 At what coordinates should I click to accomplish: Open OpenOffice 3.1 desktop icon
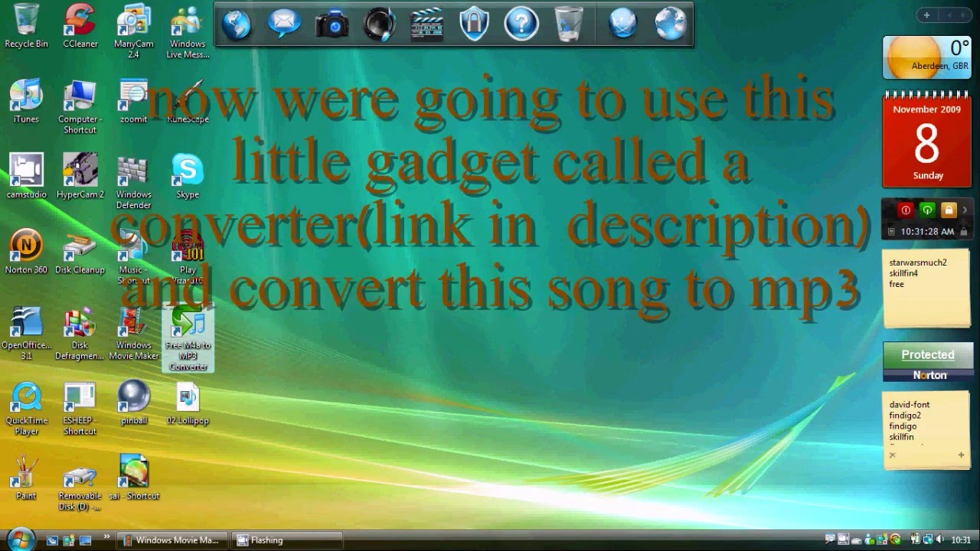tap(26, 333)
